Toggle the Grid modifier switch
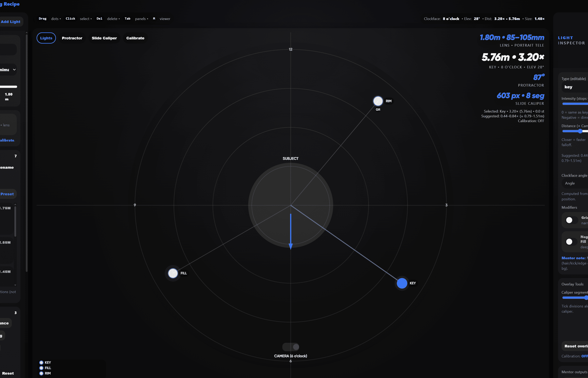 point(572,220)
